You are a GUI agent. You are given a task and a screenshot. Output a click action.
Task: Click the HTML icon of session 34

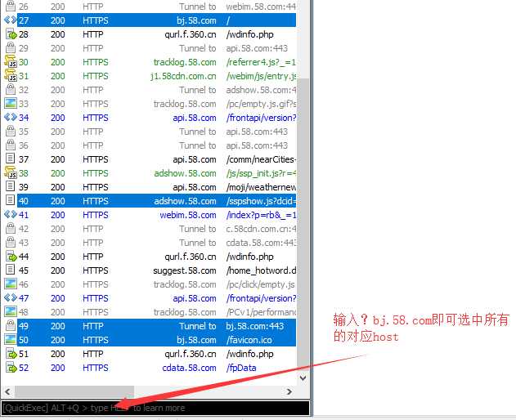11,117
